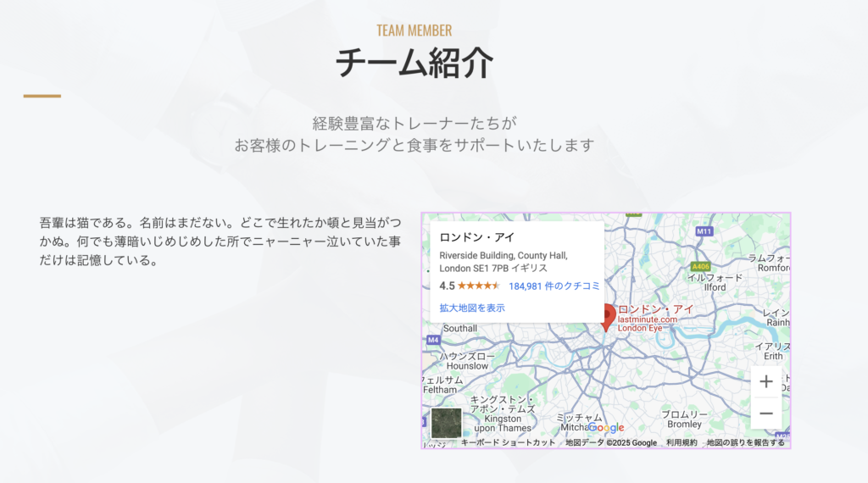The image size is (868, 483).
Task: Click 地図の誤りを報告する link
Action: (746, 442)
